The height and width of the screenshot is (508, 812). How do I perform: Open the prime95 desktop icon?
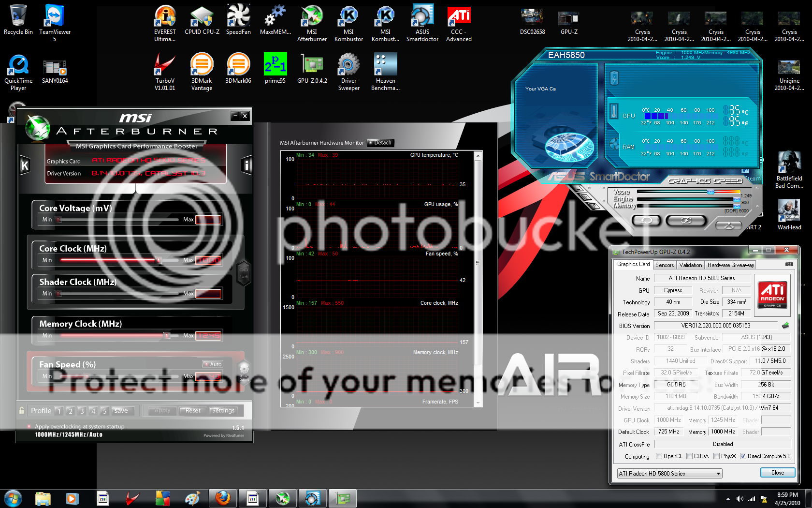275,69
